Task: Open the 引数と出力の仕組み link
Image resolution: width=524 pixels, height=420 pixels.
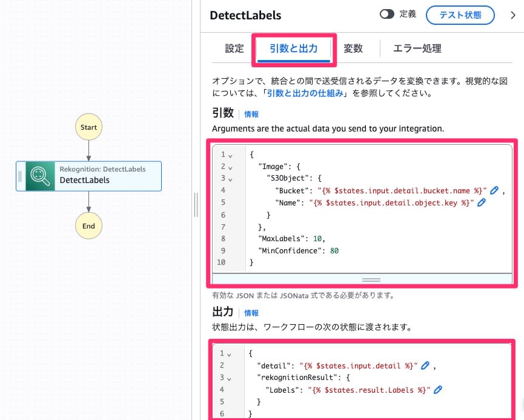Action: (305, 93)
